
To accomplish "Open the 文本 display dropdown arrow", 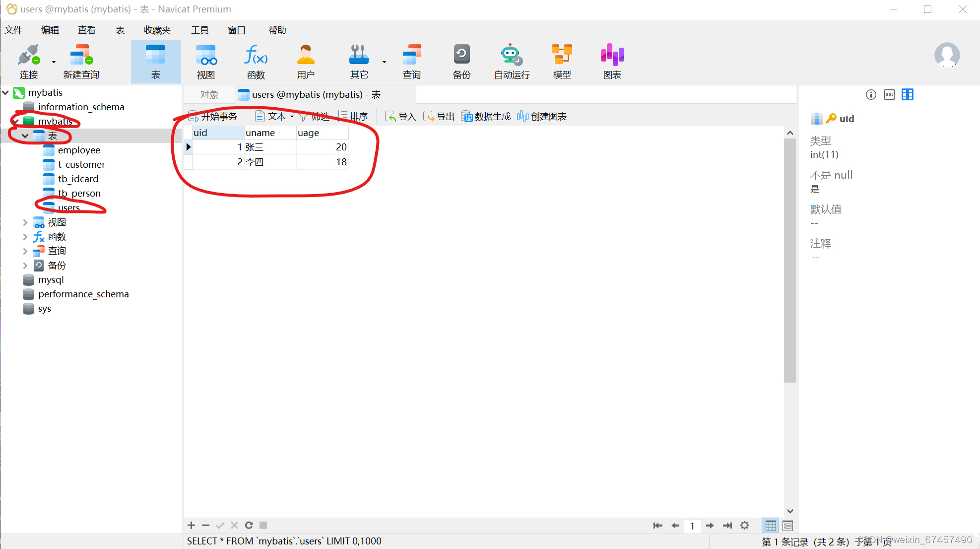I will [292, 117].
